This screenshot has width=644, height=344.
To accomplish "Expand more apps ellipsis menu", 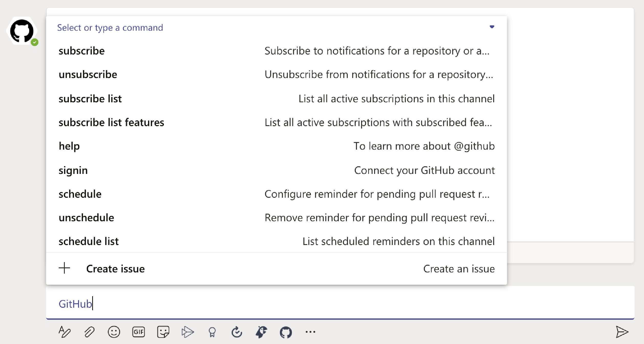I will (310, 332).
